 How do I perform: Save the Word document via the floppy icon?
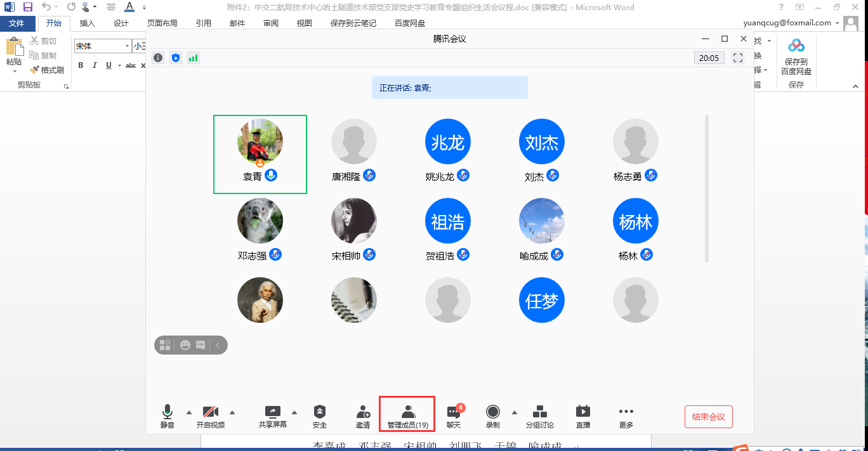click(27, 7)
